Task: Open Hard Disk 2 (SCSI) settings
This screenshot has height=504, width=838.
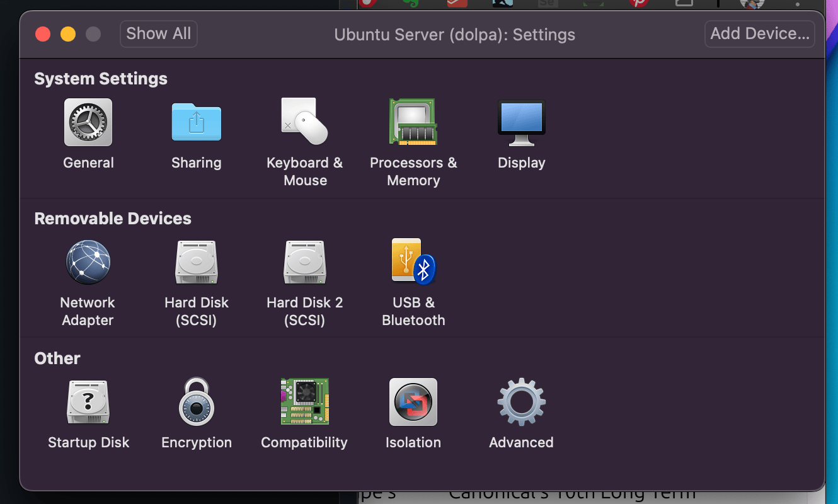Action: pos(304,263)
